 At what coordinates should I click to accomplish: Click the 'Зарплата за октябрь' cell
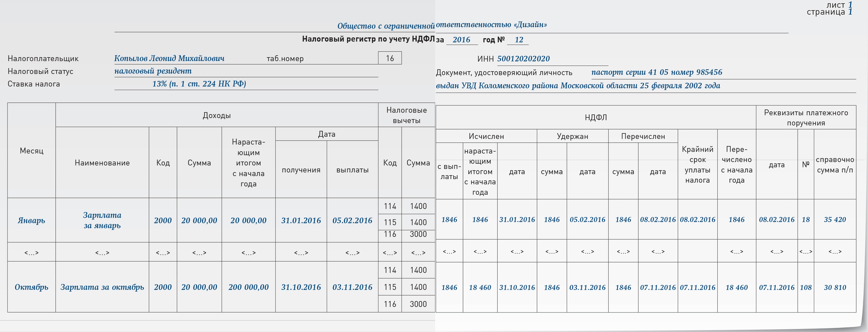click(102, 287)
